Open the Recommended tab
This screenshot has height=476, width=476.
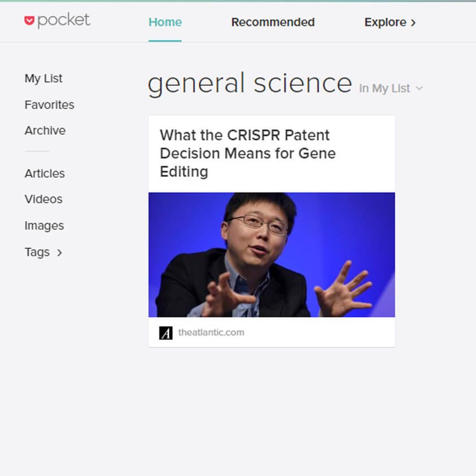[x=273, y=22]
